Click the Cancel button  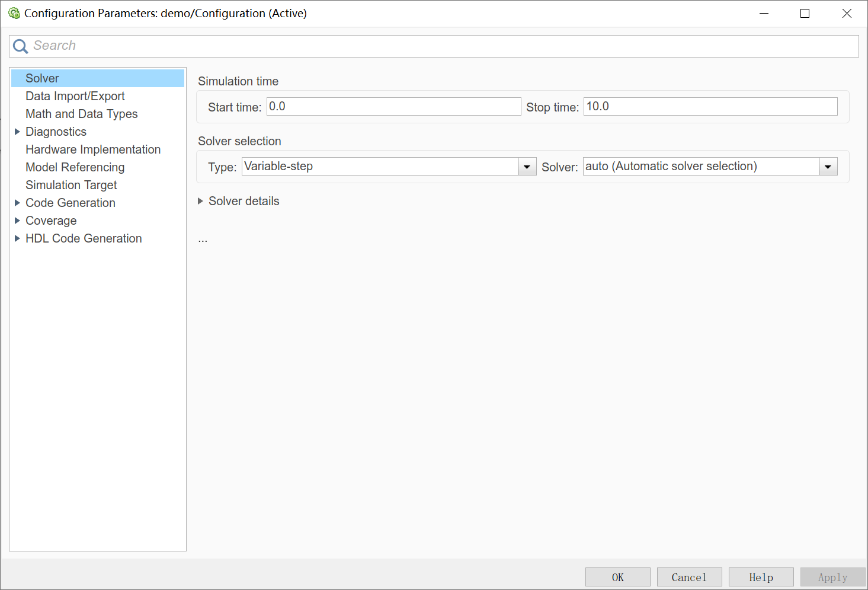(x=690, y=578)
